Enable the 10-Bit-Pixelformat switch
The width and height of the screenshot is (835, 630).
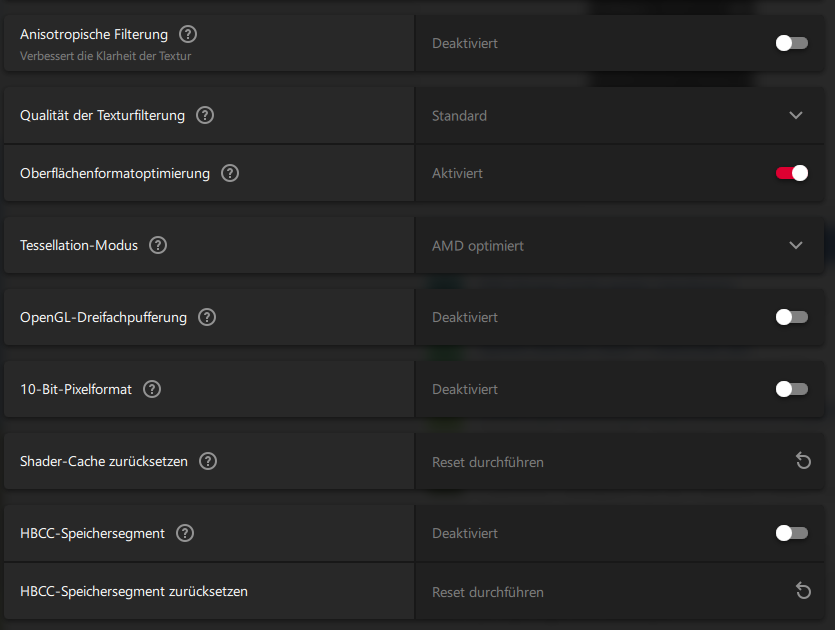click(791, 389)
